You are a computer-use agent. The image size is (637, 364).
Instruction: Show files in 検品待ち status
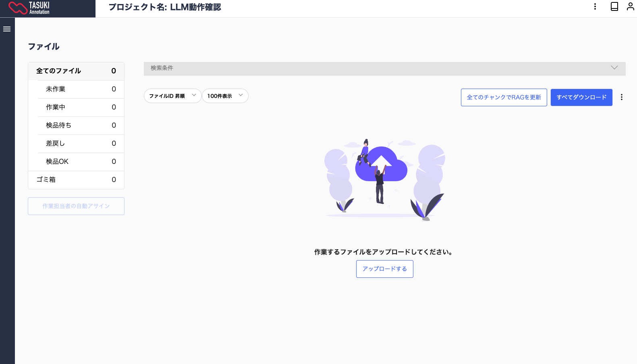[x=80, y=125]
